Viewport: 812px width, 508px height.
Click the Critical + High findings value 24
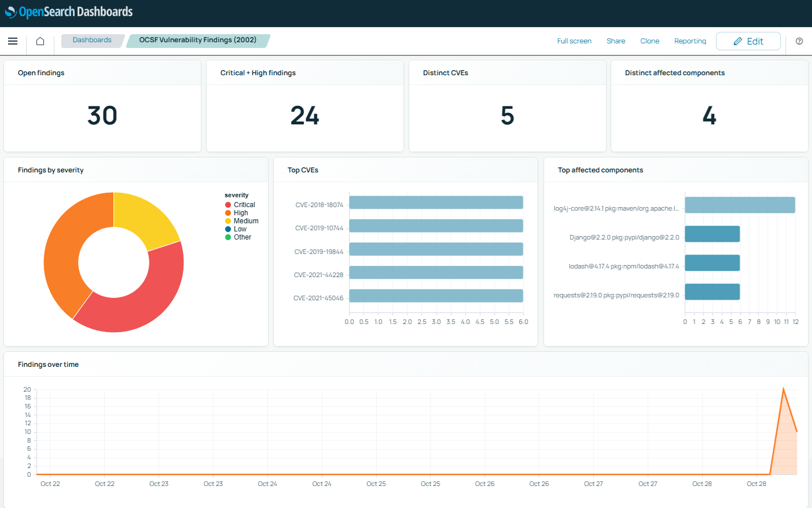click(x=305, y=116)
